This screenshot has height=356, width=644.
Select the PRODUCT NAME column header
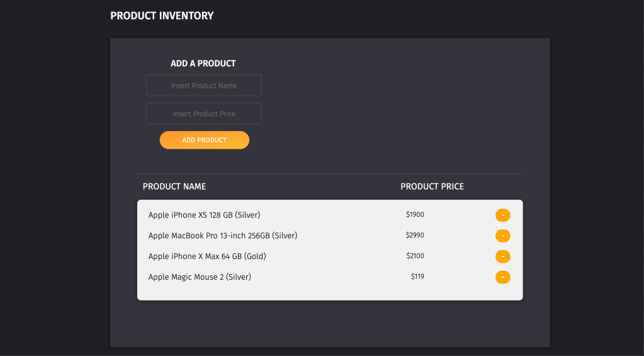coord(174,187)
